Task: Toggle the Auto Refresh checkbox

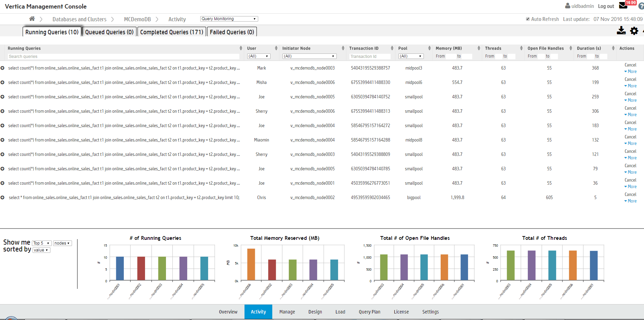Action: coord(528,19)
